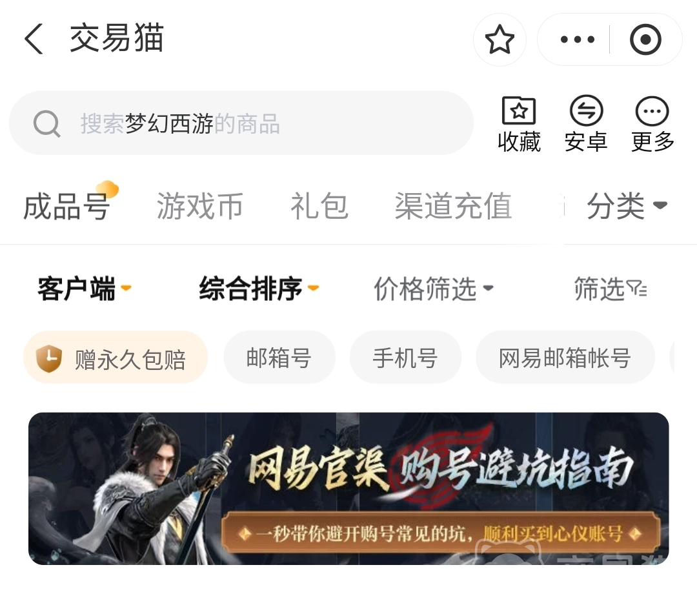
Task: Expand the 综合排序 sort dropdown
Action: tap(259, 289)
